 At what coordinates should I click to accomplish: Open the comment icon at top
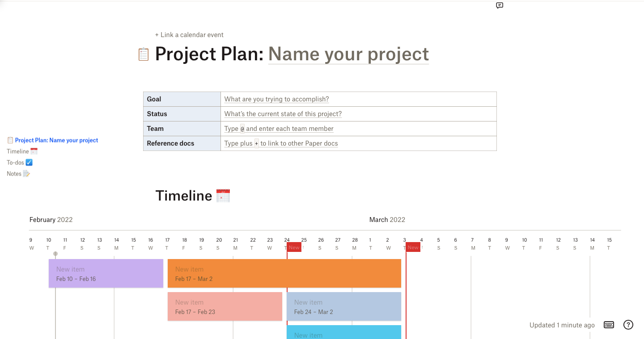(x=500, y=6)
